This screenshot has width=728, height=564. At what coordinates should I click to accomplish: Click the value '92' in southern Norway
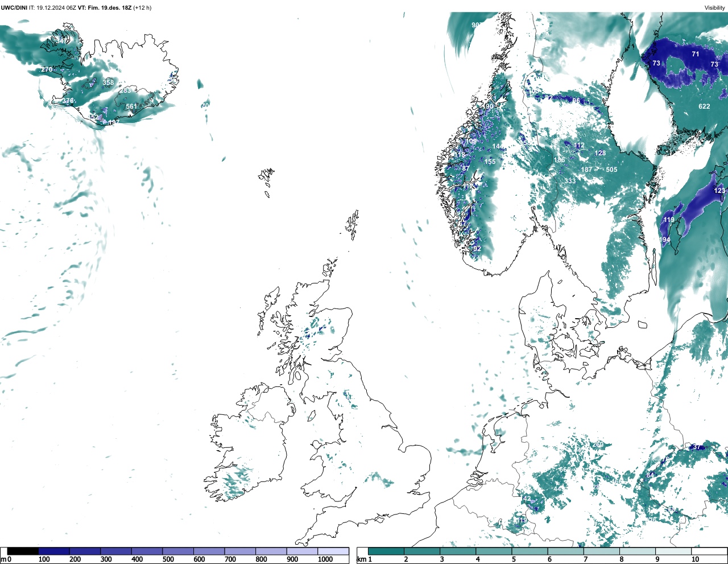pyautogui.click(x=477, y=249)
